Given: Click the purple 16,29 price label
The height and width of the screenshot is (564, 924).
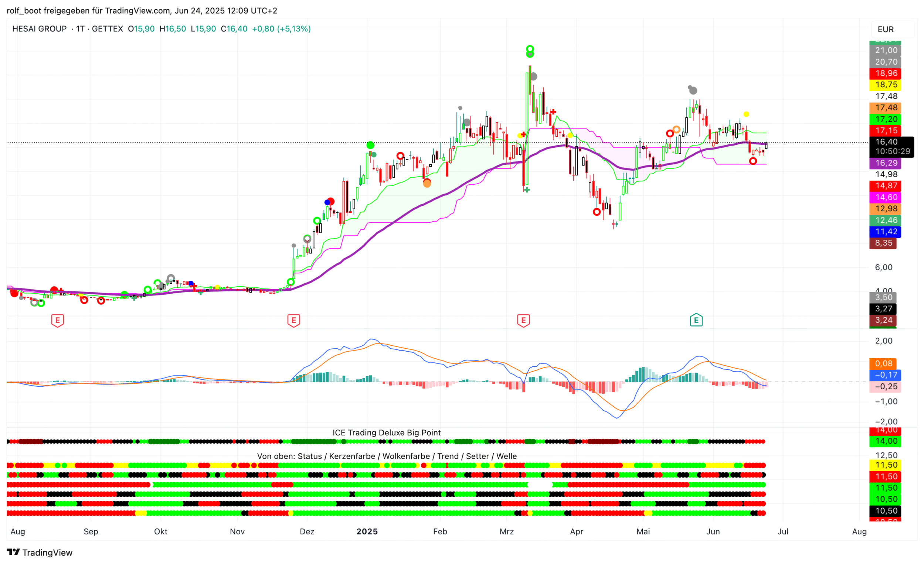Looking at the screenshot, I should tap(886, 163).
